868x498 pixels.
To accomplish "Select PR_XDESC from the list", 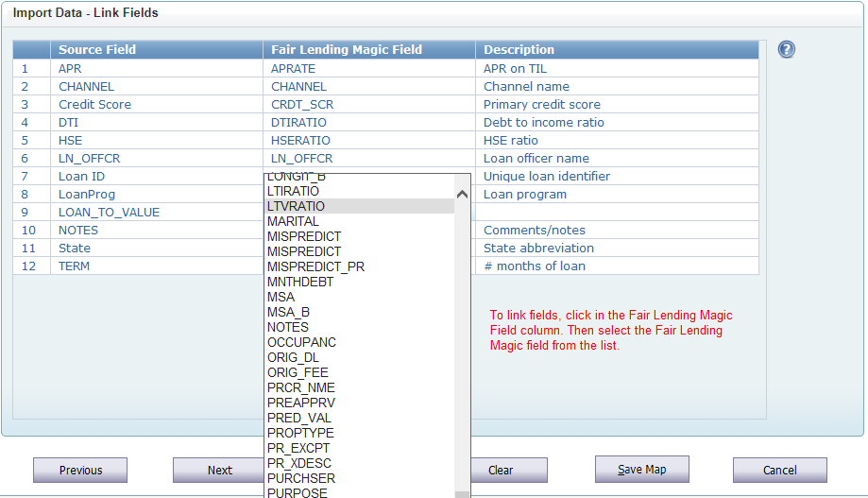I will [x=360, y=463].
